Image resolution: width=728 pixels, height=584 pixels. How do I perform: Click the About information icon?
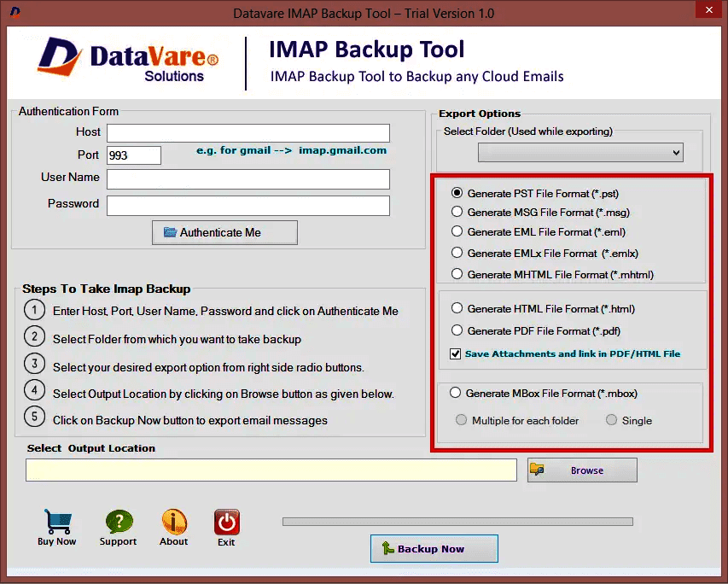point(173,522)
